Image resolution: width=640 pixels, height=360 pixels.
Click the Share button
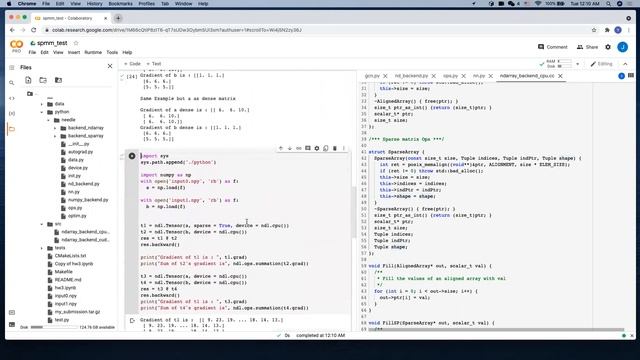pos(587,47)
